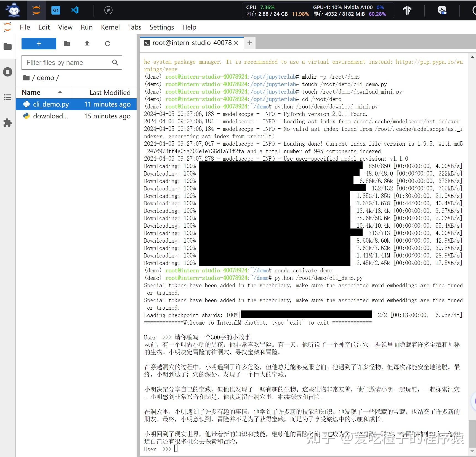Click the 显存 4932 / 8182 MiB readout
The image size is (476, 457).
(x=349, y=14)
